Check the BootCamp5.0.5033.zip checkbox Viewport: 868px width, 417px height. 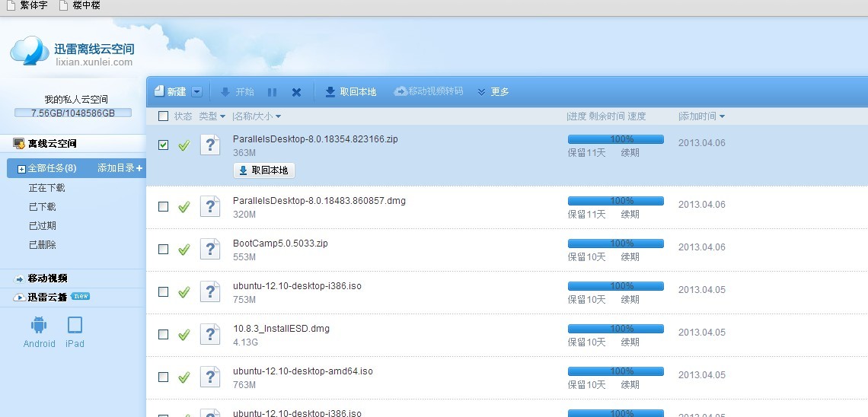[x=163, y=249]
